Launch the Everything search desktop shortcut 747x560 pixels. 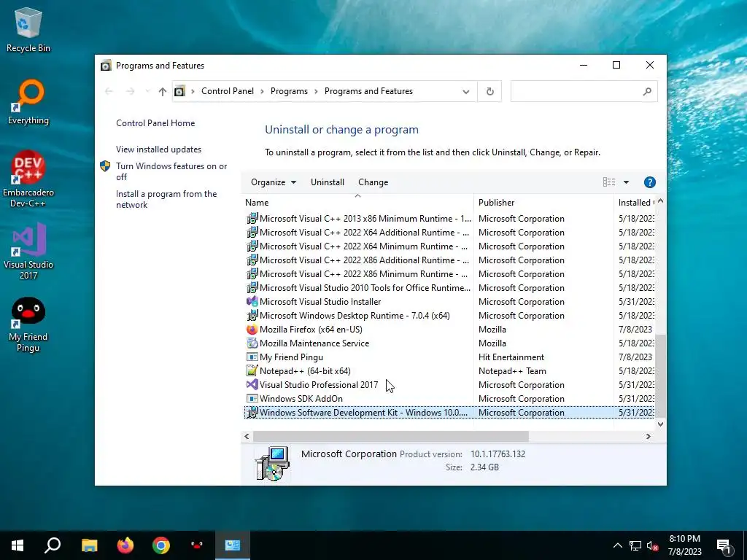pos(28,102)
